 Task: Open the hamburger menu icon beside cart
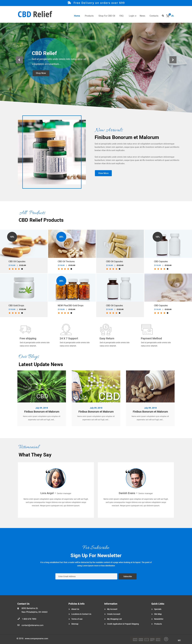[x=172, y=16]
